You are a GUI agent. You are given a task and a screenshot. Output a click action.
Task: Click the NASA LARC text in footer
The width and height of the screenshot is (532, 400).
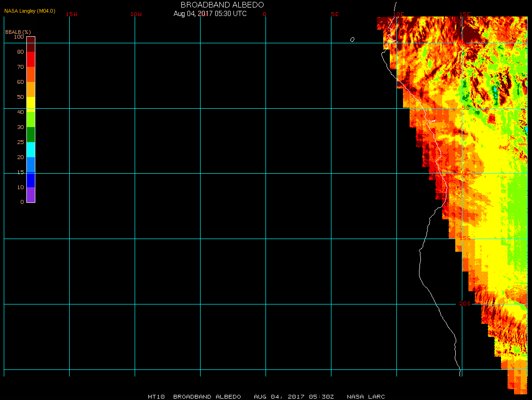tap(366, 397)
